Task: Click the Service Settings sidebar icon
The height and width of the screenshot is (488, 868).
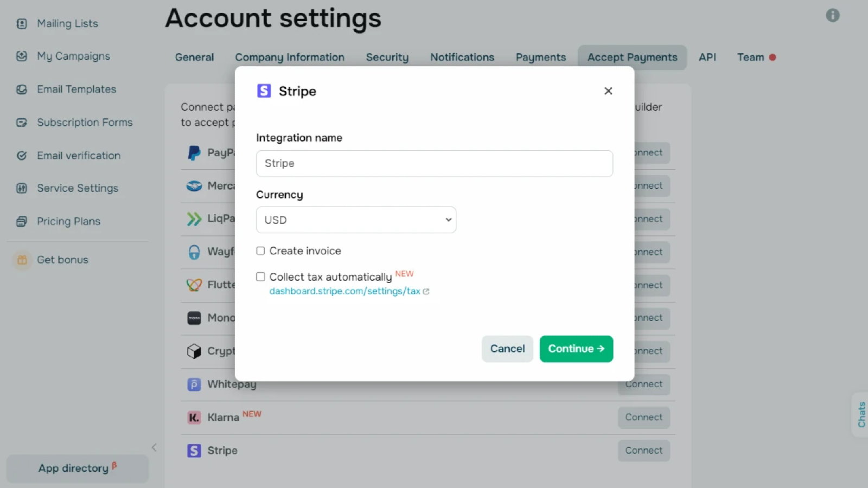Action: point(22,188)
